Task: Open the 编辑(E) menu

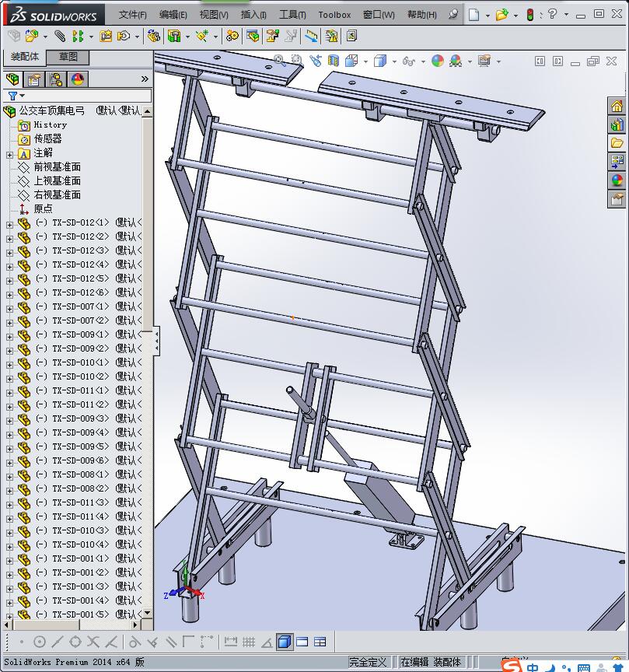Action: point(173,15)
